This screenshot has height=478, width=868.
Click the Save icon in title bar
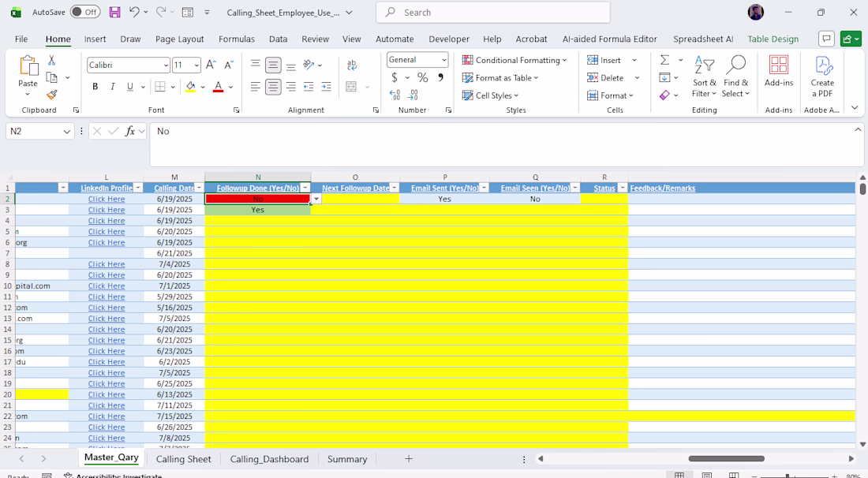click(114, 13)
